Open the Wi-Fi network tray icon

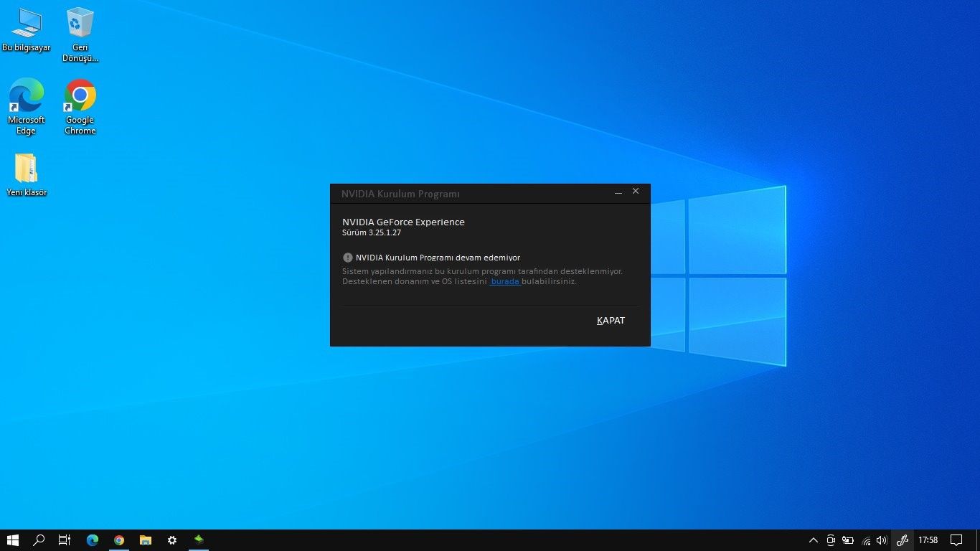coord(866,540)
